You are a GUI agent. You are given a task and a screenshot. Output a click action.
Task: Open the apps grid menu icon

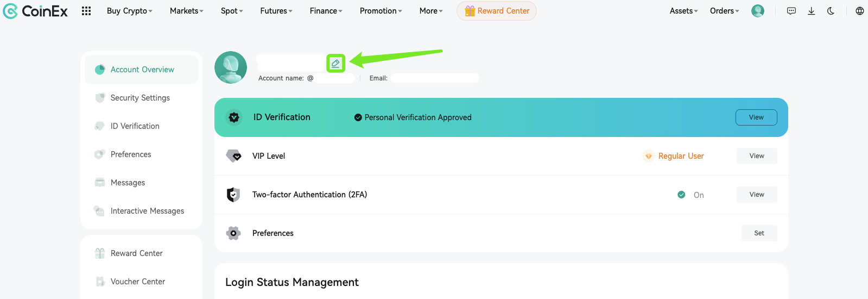coord(86,11)
